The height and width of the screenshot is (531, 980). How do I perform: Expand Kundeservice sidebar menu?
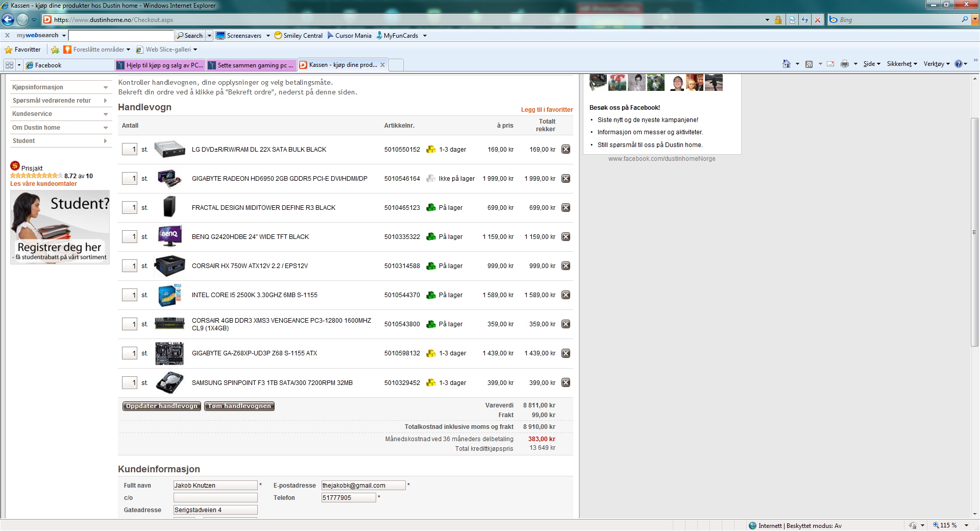60,114
